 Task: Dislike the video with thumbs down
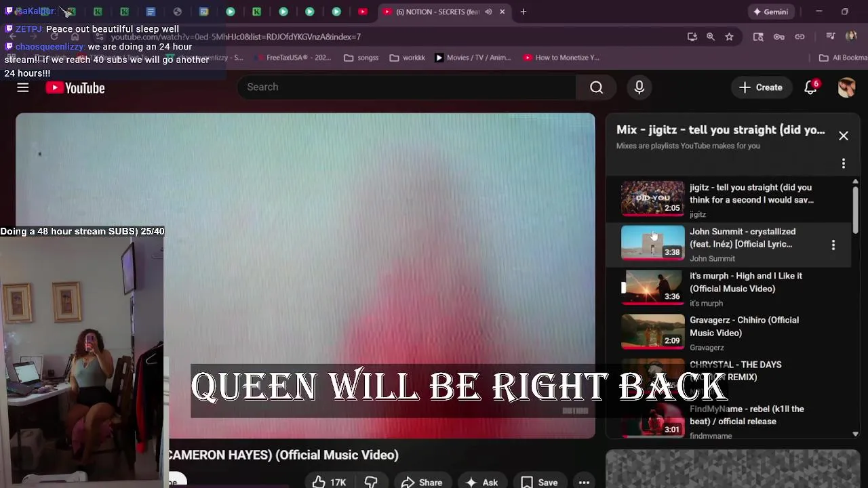pyautogui.click(x=371, y=482)
